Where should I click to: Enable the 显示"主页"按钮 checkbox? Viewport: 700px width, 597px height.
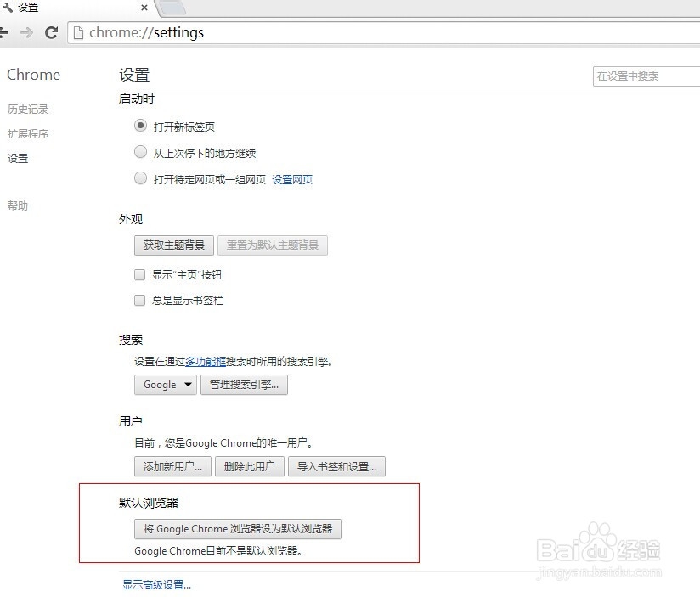139,274
